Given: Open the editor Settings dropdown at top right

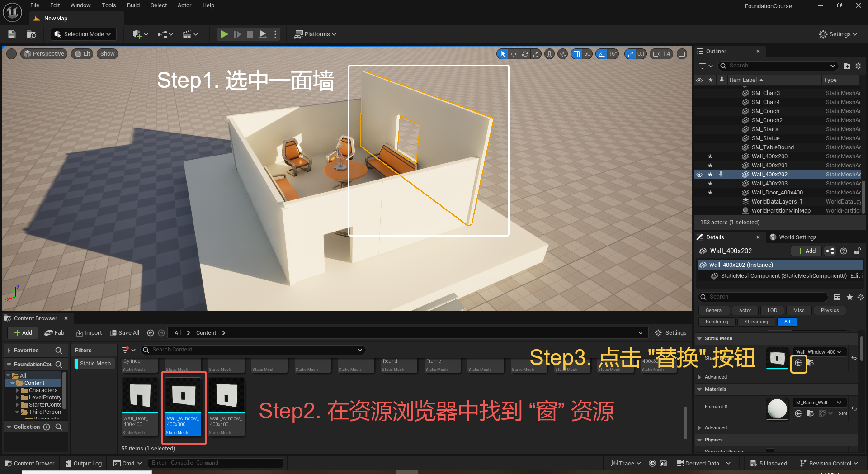Looking at the screenshot, I should click(x=838, y=34).
